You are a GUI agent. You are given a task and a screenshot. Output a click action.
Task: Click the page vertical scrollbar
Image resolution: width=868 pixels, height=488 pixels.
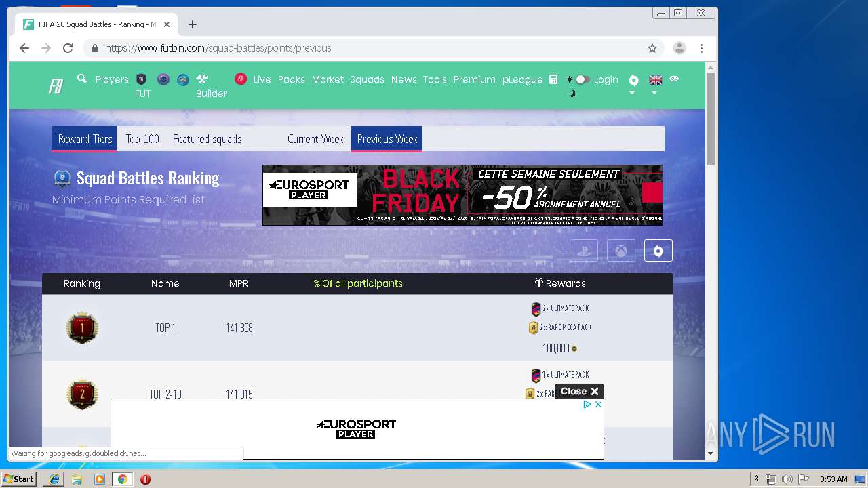[x=711, y=119]
